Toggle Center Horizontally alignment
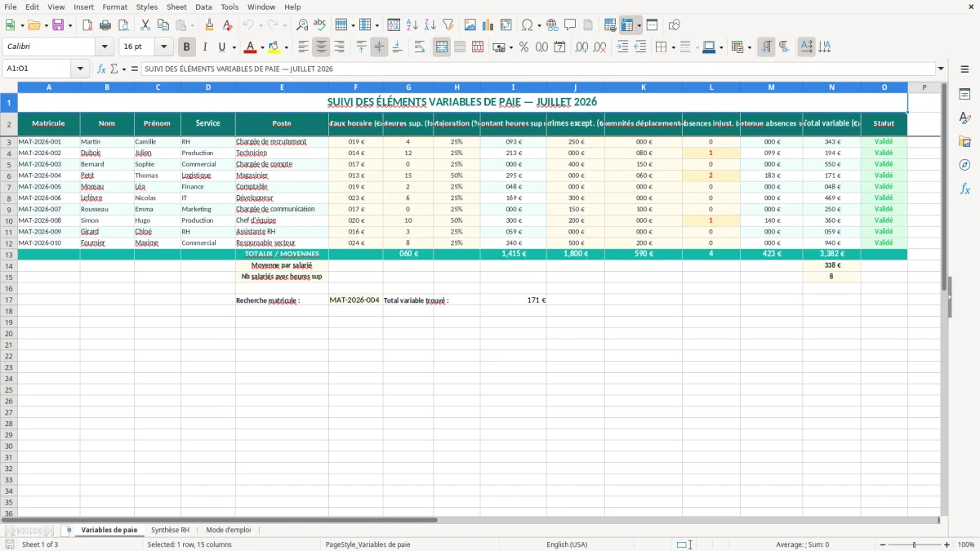980x551 pixels. click(322, 47)
